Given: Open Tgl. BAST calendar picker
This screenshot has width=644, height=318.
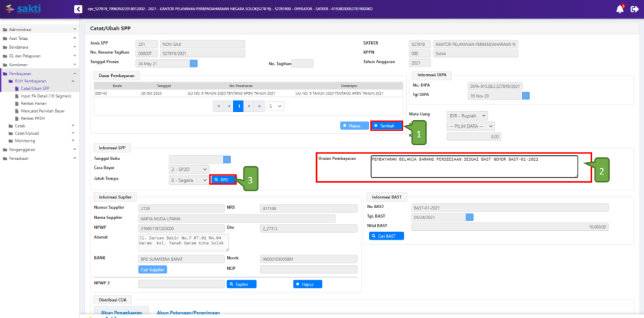Looking at the screenshot, I should pos(470,217).
